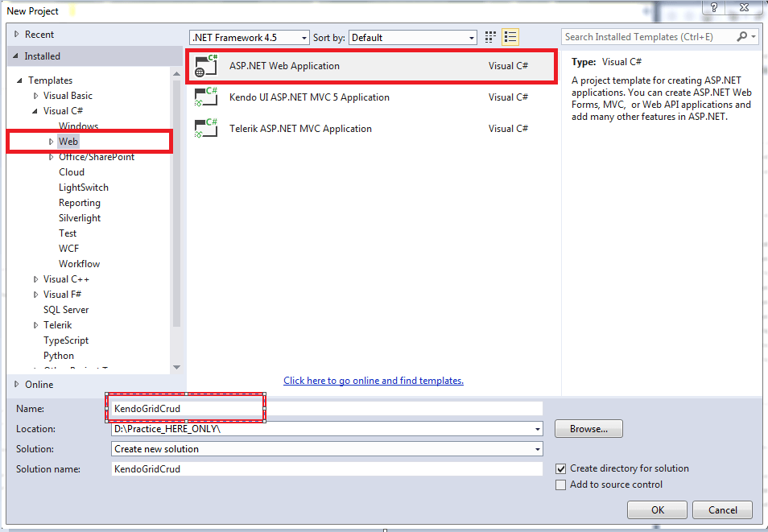Image resolution: width=768 pixels, height=532 pixels.
Task: Click the Name field with KendoGridCrud
Action: [x=327, y=409]
